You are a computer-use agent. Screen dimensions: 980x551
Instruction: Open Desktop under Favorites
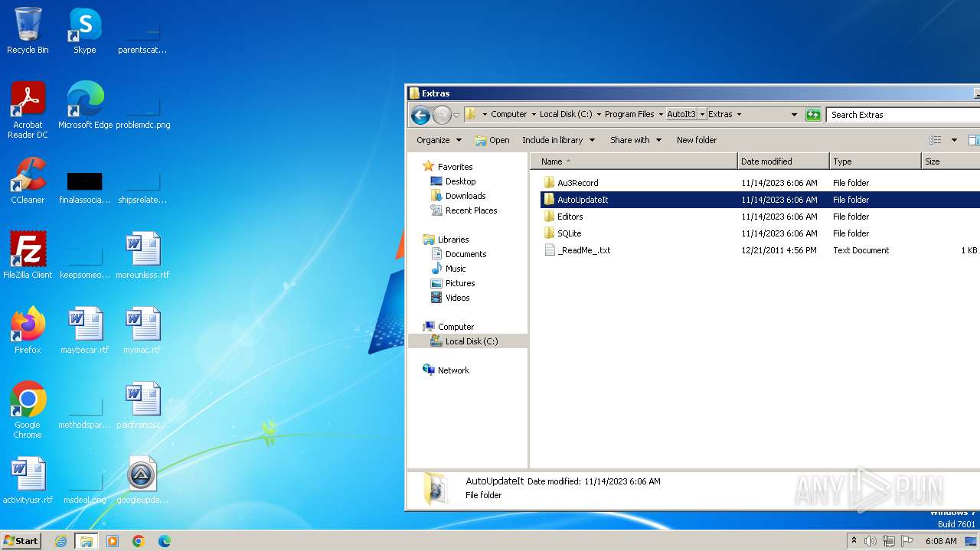460,181
